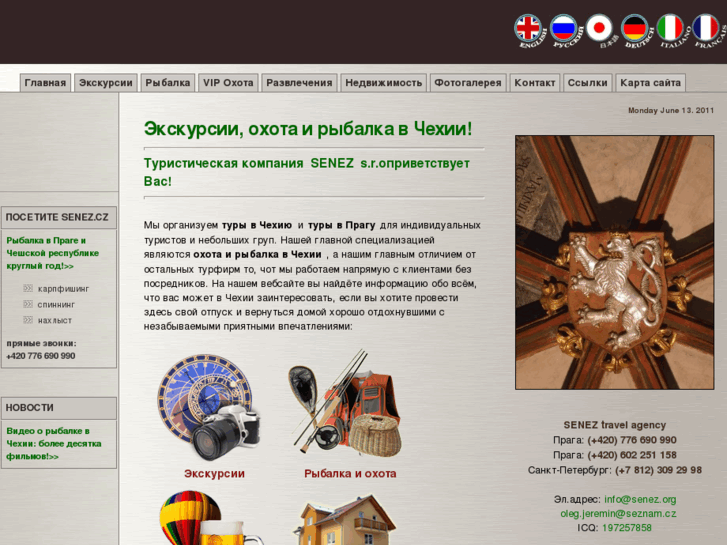
Task: Go to the Рыбалка tab
Action: click(168, 83)
